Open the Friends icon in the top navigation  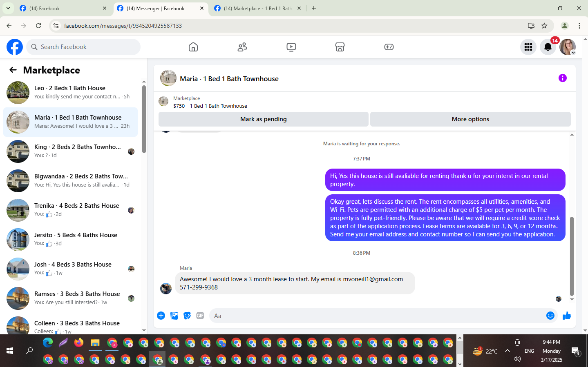click(242, 47)
